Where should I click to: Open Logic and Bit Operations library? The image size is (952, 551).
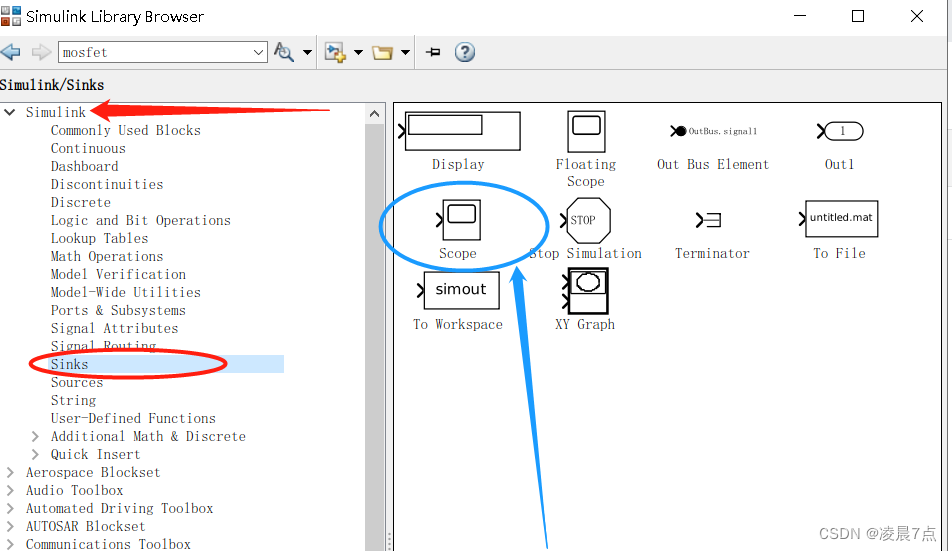[141, 220]
